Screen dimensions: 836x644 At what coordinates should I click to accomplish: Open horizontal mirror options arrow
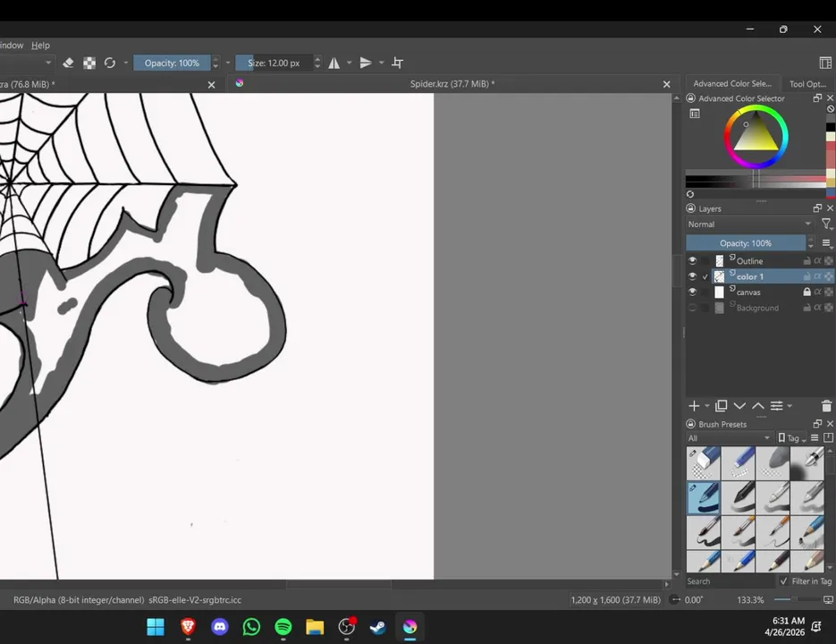[x=350, y=63]
